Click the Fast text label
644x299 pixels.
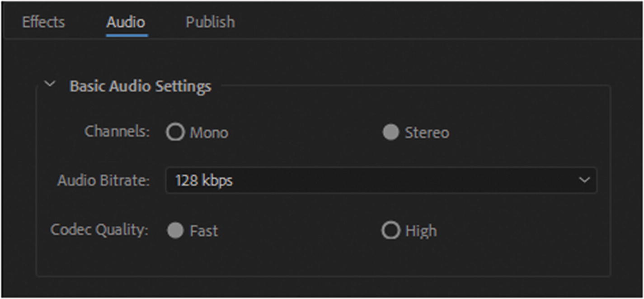click(204, 231)
